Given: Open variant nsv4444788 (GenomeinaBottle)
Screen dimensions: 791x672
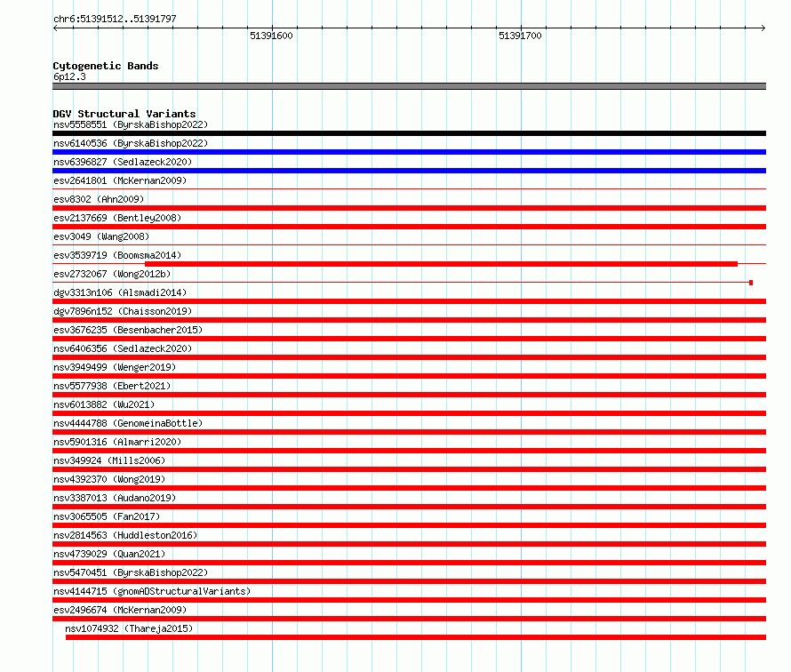Looking at the screenshot, I should point(128,423).
